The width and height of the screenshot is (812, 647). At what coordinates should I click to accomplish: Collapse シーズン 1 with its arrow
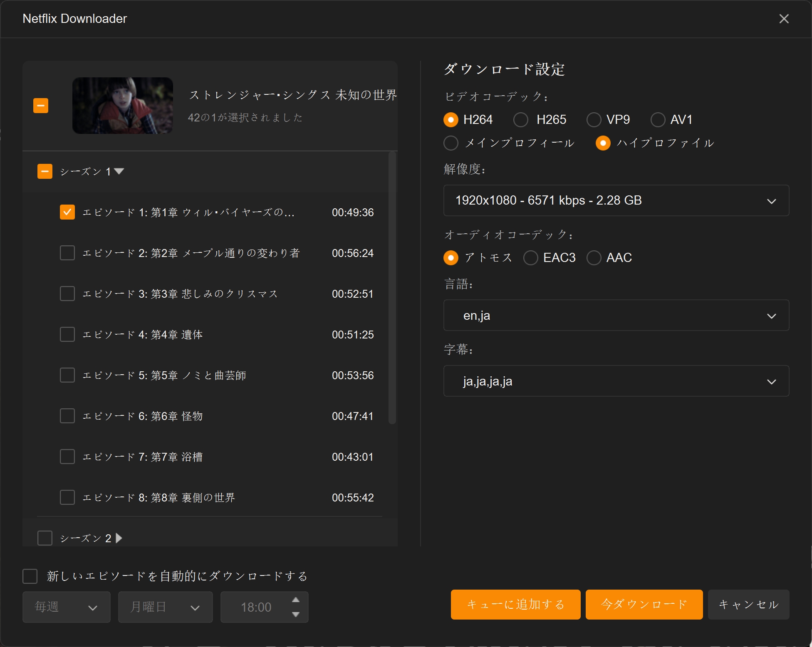point(119,171)
